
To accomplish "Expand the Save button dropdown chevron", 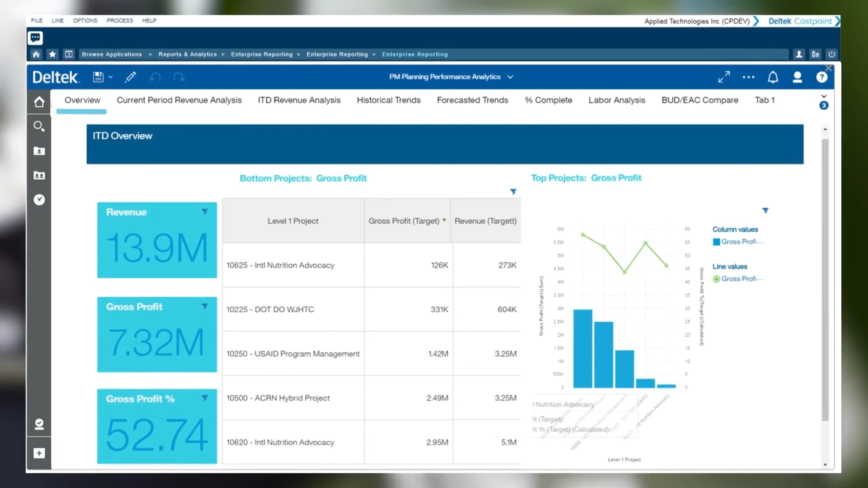I will pos(111,77).
